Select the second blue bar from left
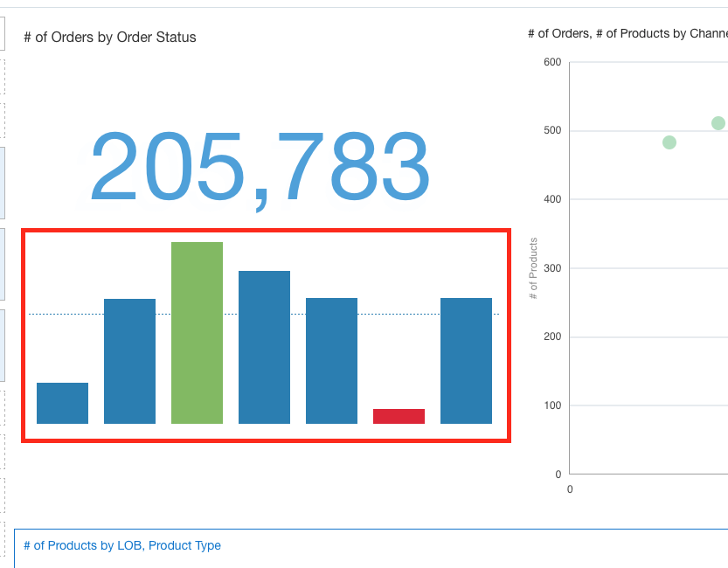 pyautogui.click(x=129, y=361)
